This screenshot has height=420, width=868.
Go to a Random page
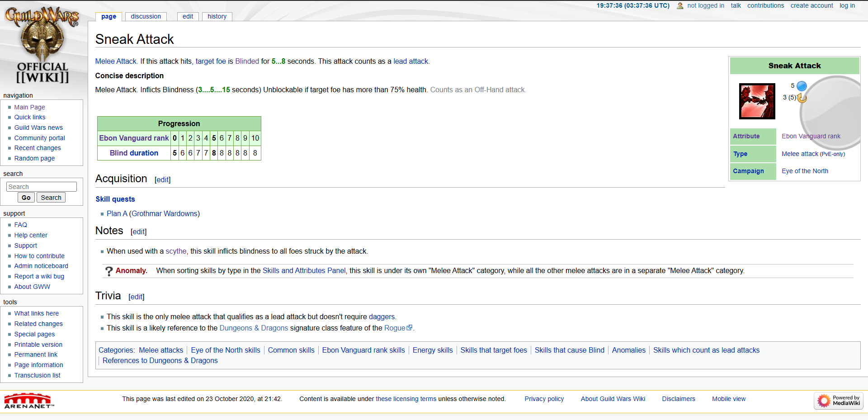[x=34, y=158]
